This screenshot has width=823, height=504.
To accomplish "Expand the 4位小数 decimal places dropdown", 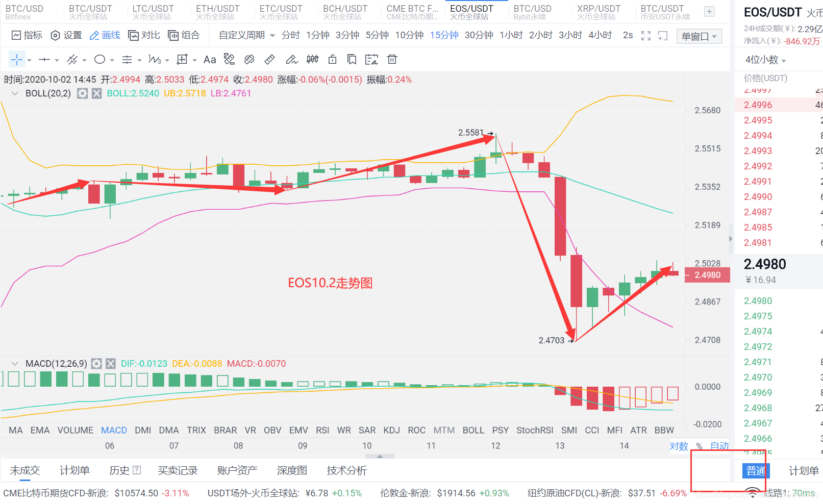I will point(765,60).
